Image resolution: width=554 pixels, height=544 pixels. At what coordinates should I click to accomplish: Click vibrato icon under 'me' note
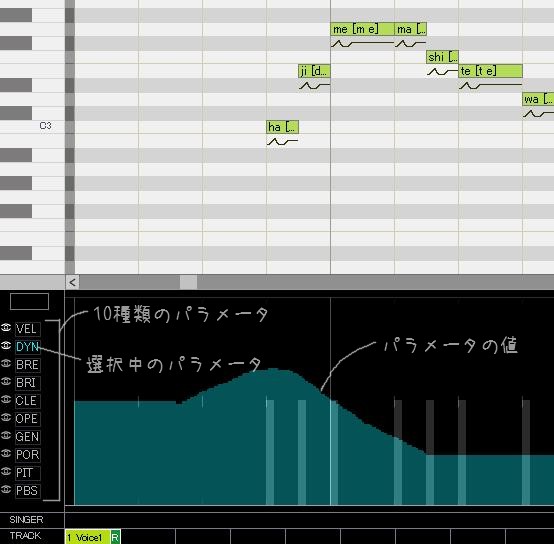click(x=362, y=43)
